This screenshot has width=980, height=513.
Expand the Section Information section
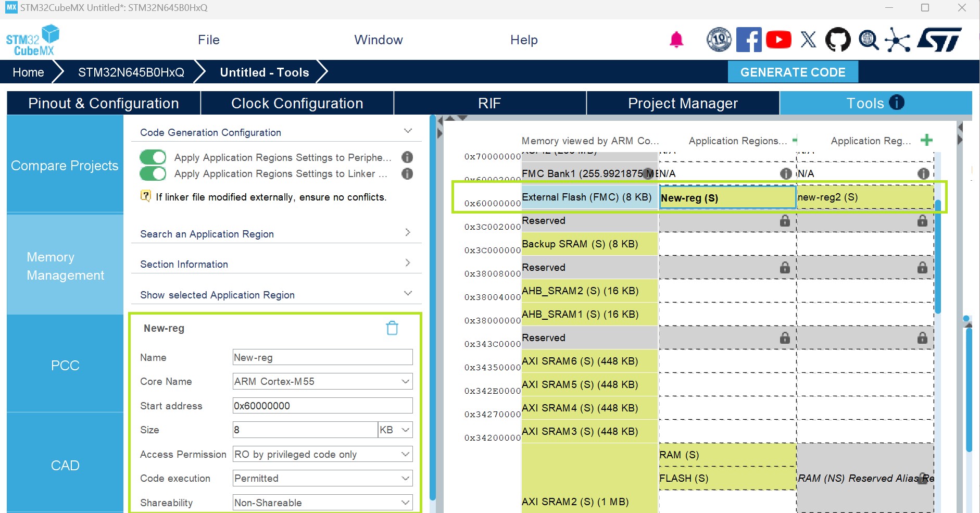click(x=408, y=263)
